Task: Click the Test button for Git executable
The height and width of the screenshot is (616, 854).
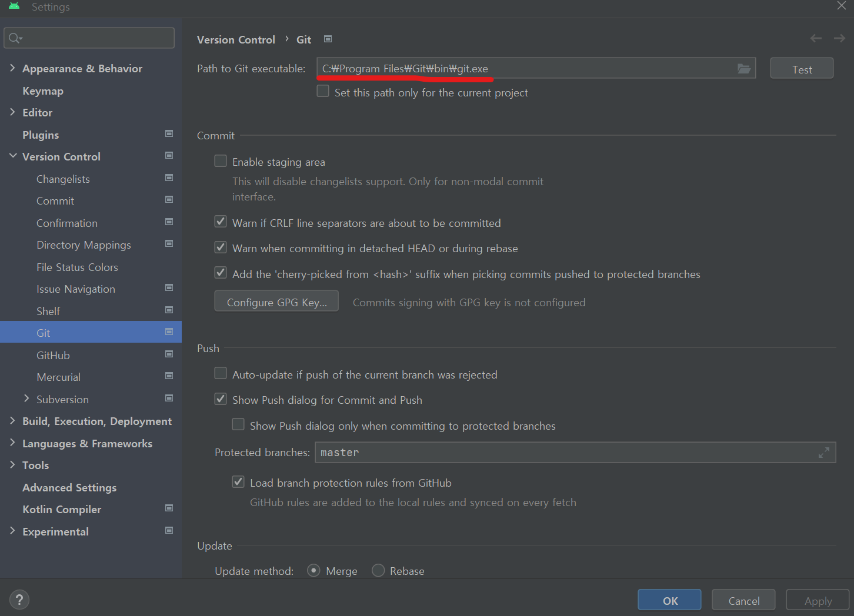Action: [802, 69]
